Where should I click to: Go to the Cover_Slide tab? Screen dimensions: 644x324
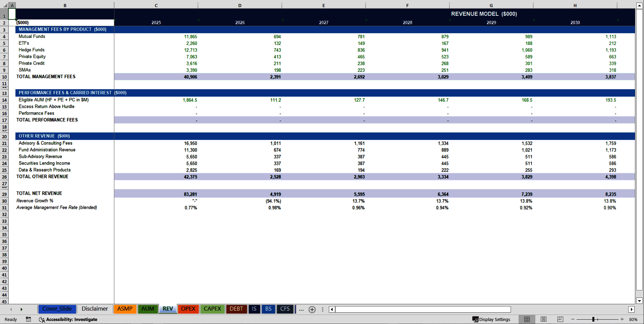pos(57,309)
